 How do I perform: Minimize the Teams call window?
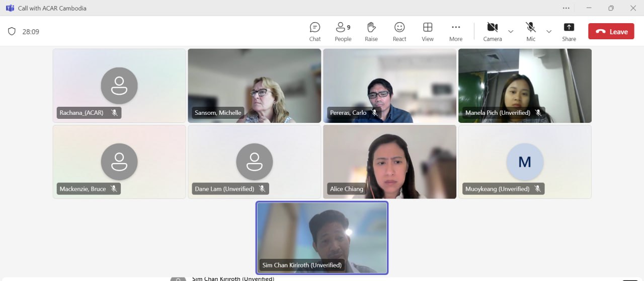coord(589,8)
